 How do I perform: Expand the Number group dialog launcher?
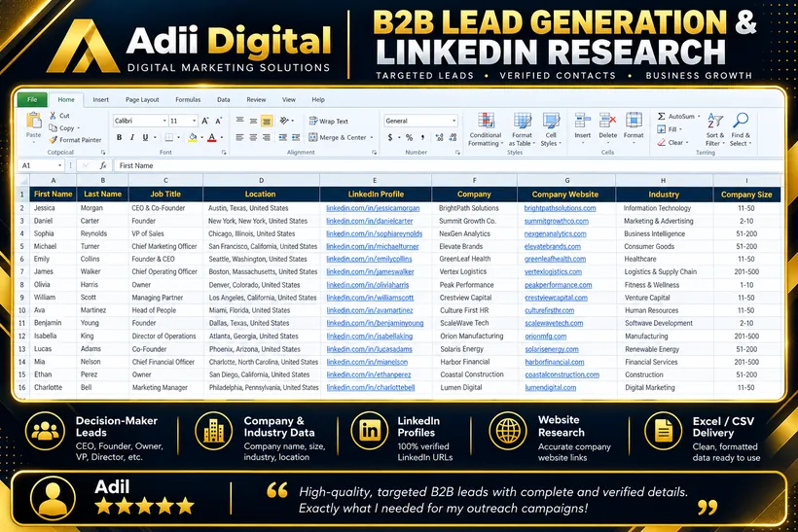coord(457,152)
